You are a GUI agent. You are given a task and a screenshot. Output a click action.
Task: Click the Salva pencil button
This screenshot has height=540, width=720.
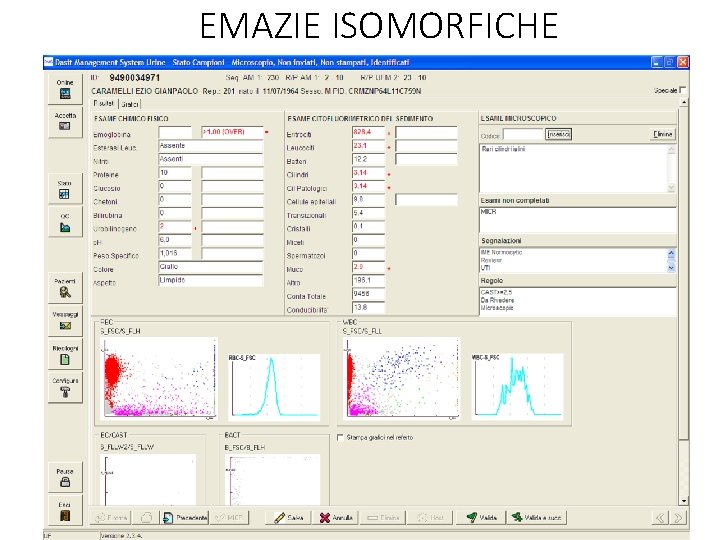[289, 518]
